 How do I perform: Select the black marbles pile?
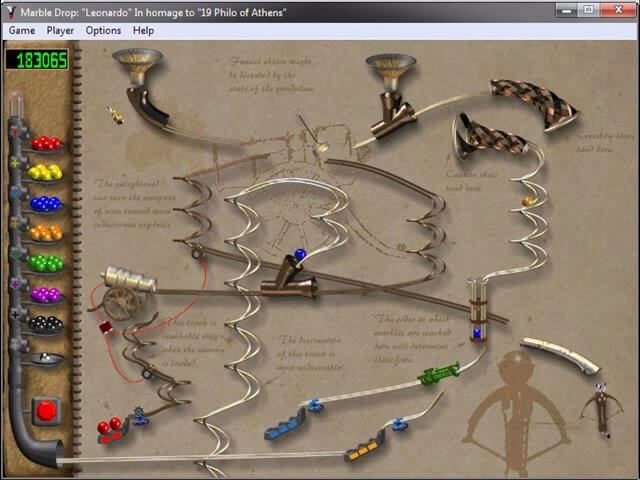[46, 324]
